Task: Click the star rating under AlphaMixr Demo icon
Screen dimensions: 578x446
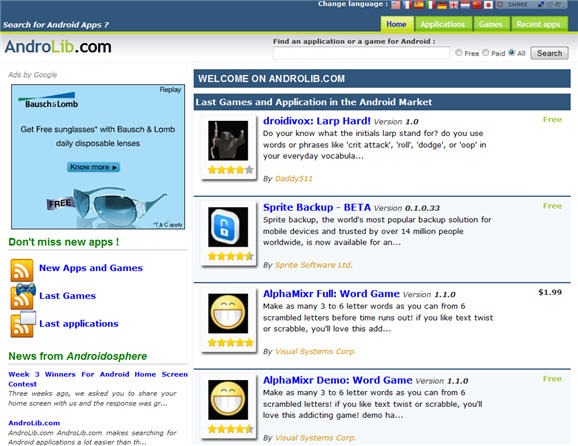Action: (230, 429)
